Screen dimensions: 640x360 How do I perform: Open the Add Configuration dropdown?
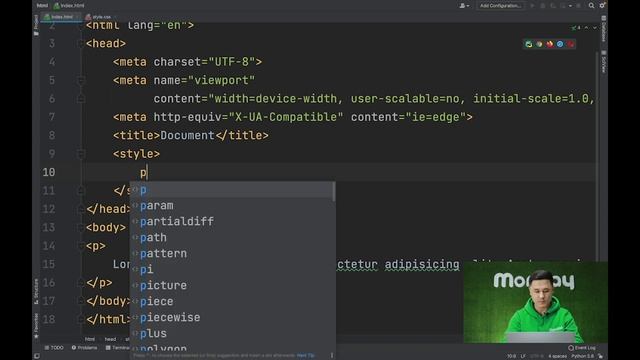click(x=500, y=6)
